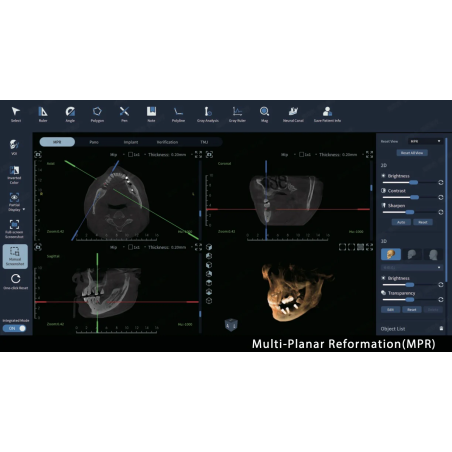This screenshot has width=452, height=452.
Task: Capture the Axial view with camera icon
Action: tap(38, 155)
